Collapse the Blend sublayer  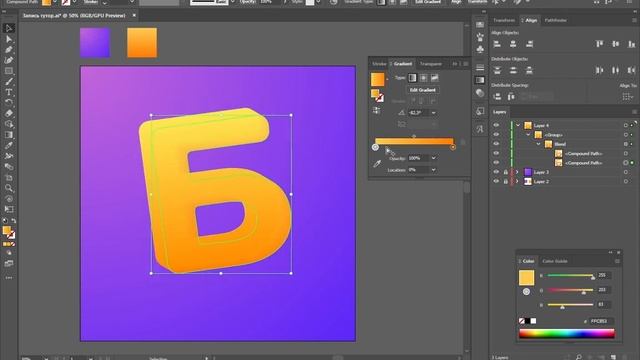click(538, 144)
